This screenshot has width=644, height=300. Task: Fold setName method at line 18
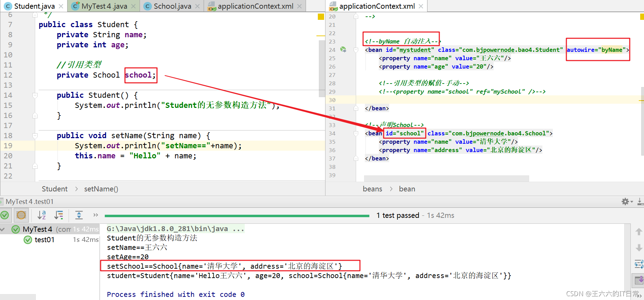coord(35,136)
